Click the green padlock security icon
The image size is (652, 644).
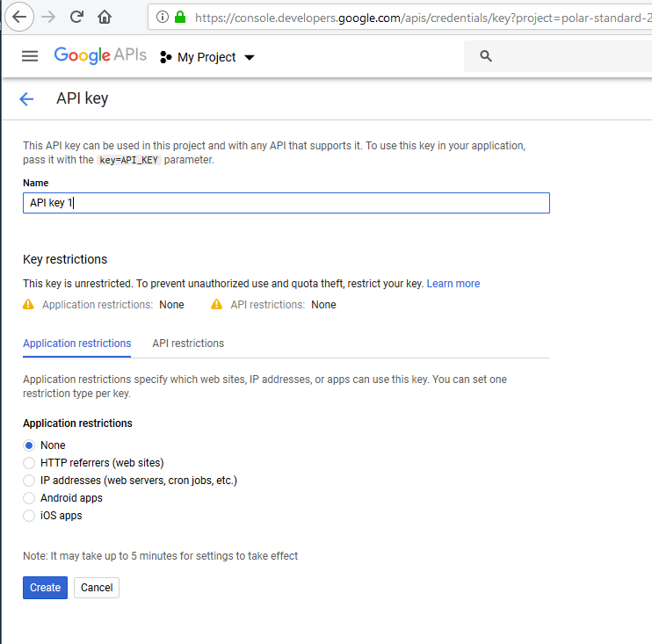(180, 17)
